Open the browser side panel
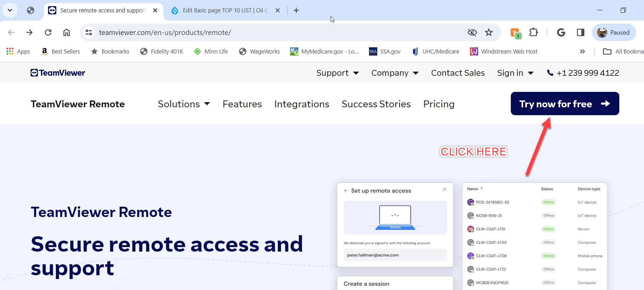 click(580, 33)
